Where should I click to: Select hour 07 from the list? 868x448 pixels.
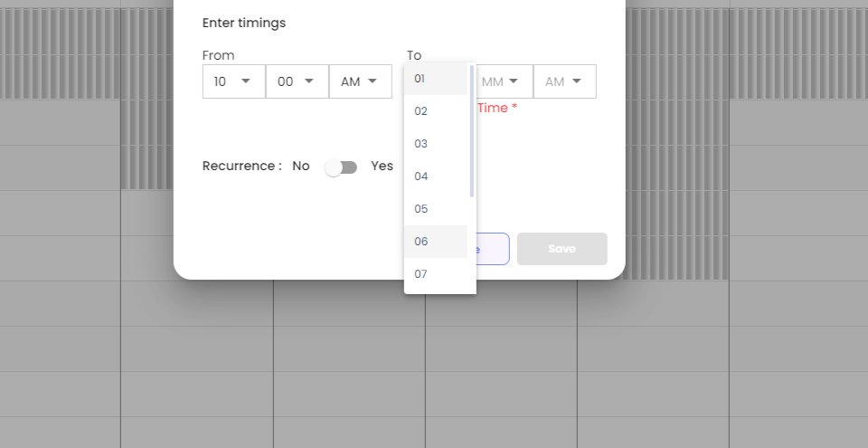(436, 274)
